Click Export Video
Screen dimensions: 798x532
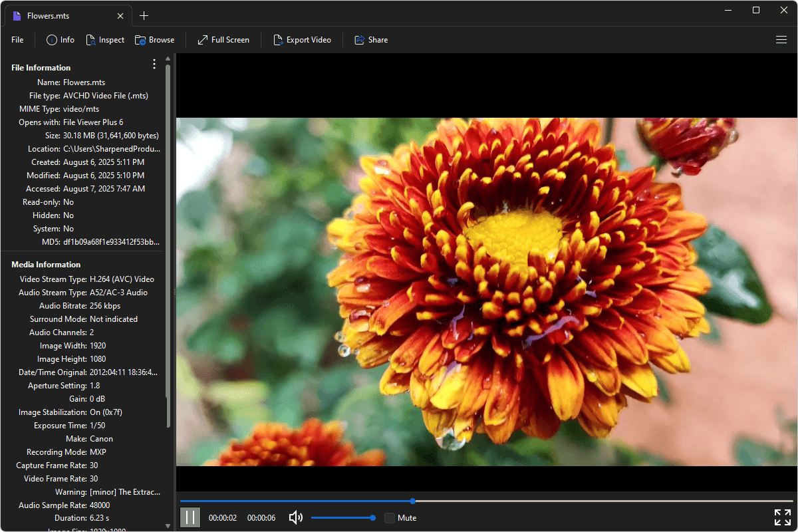click(x=302, y=40)
